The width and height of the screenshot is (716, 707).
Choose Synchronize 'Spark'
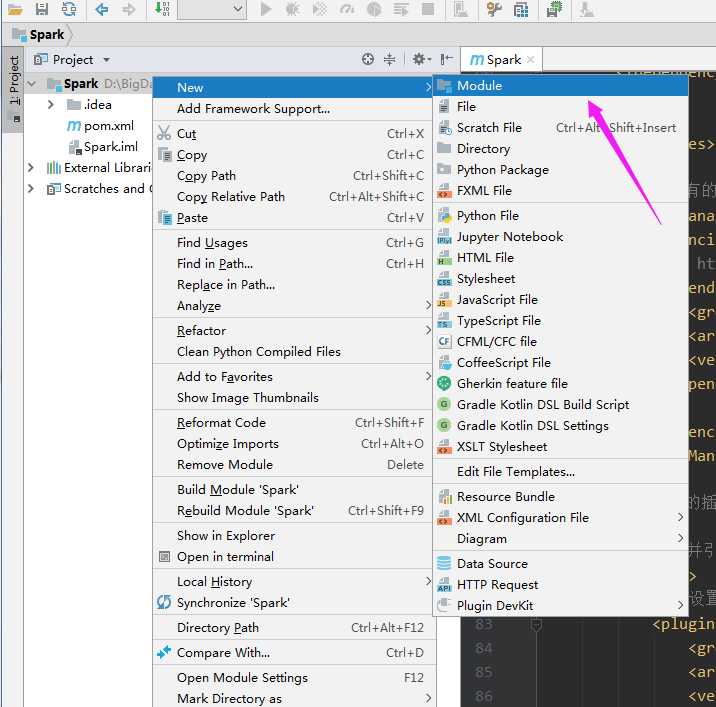[293, 603]
